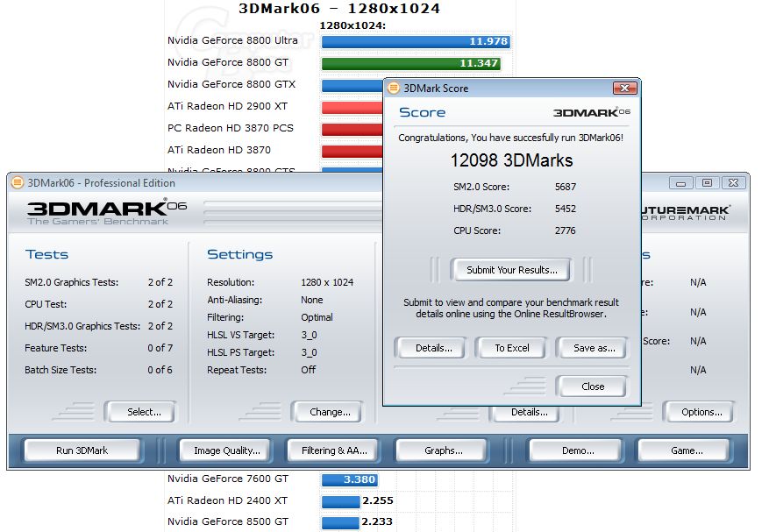
Task: Click Run 3DMark button
Action: point(82,450)
